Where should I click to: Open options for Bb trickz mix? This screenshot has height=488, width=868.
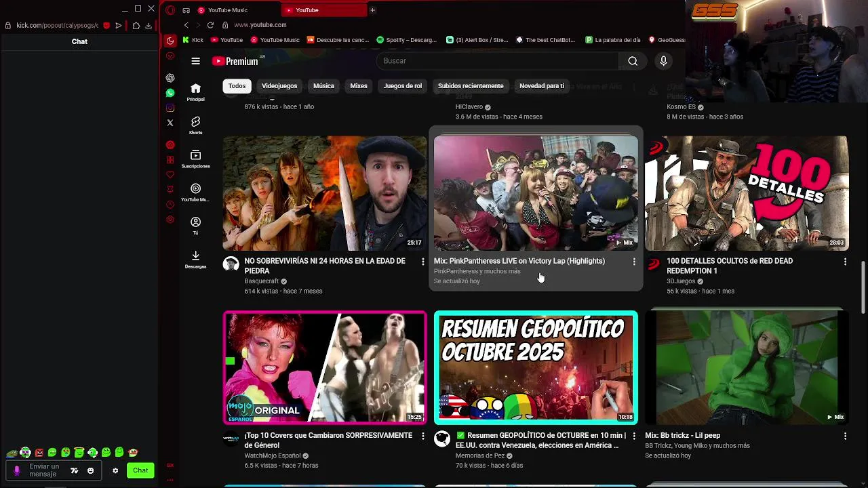click(x=845, y=436)
